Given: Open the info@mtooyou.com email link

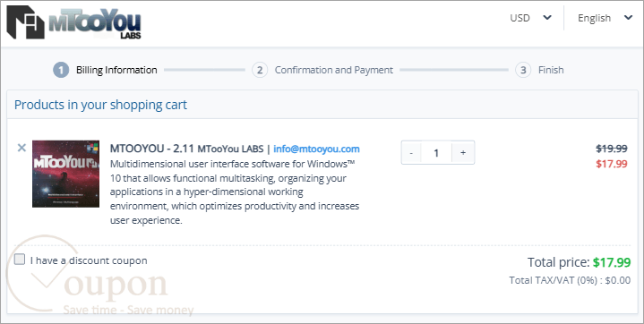Looking at the screenshot, I should (x=316, y=149).
